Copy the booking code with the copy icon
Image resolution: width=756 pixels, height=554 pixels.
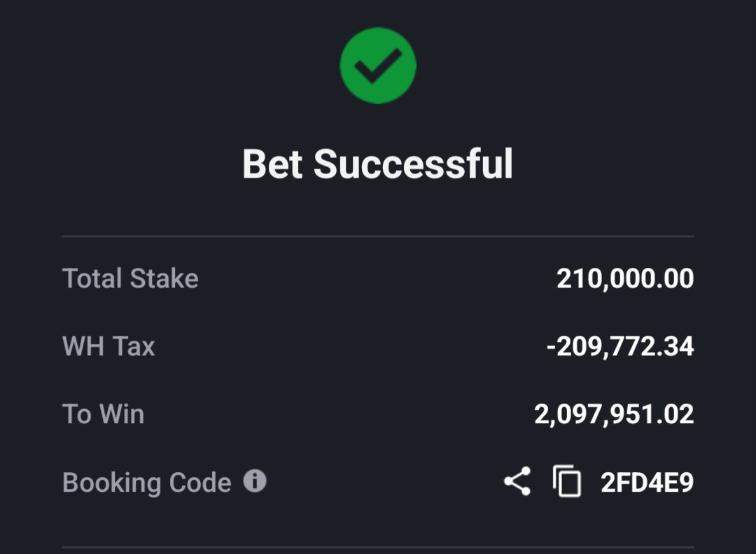coord(567,481)
